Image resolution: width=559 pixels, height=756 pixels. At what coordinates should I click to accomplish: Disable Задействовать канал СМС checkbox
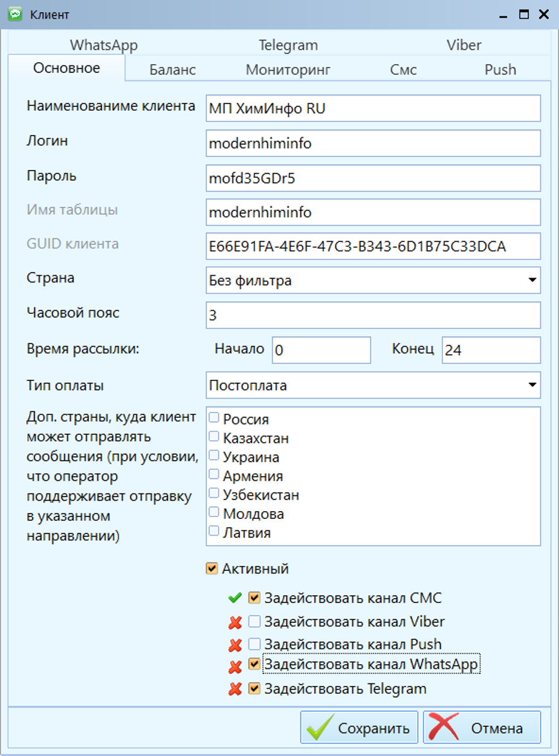(254, 599)
